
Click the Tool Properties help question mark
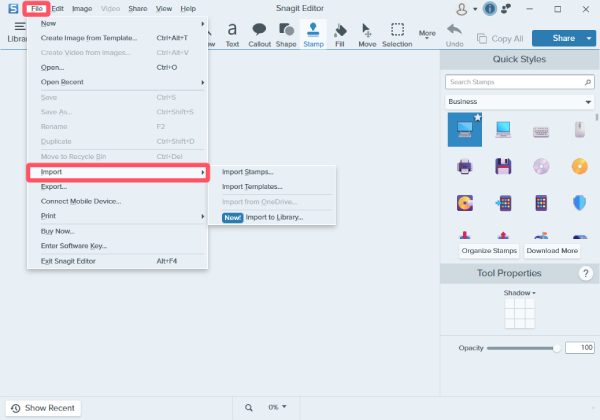pos(585,273)
